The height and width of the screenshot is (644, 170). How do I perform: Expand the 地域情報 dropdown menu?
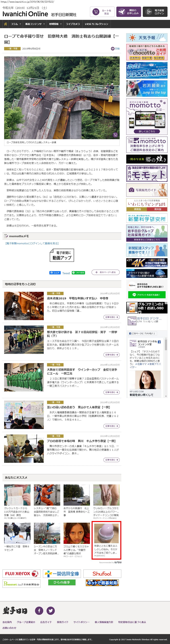(x=55, y=24)
